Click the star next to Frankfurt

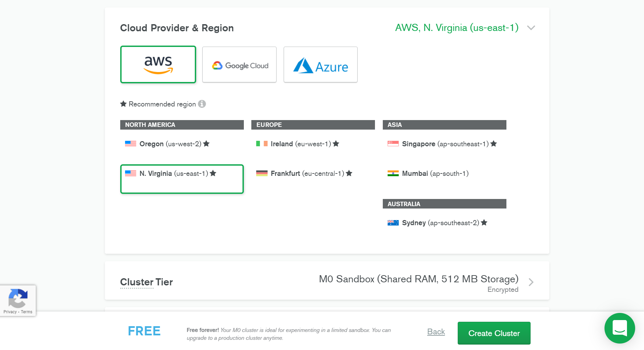pos(349,173)
